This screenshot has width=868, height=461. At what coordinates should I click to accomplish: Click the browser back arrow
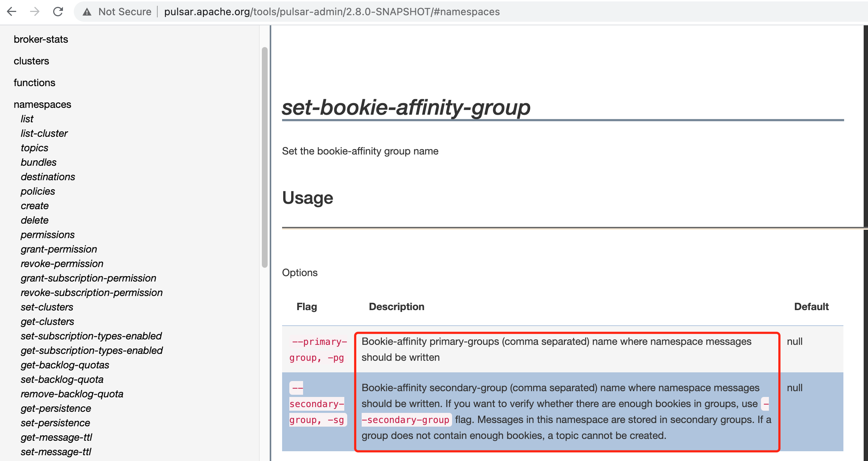click(x=12, y=12)
